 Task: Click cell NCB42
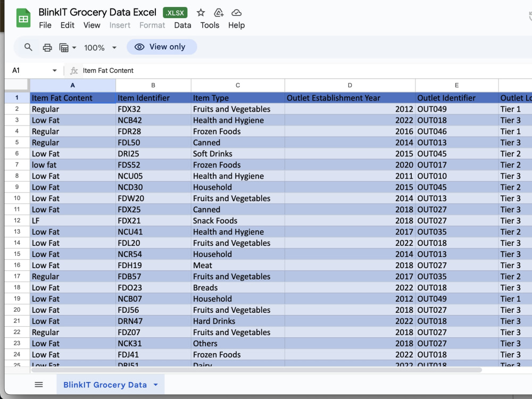153,120
